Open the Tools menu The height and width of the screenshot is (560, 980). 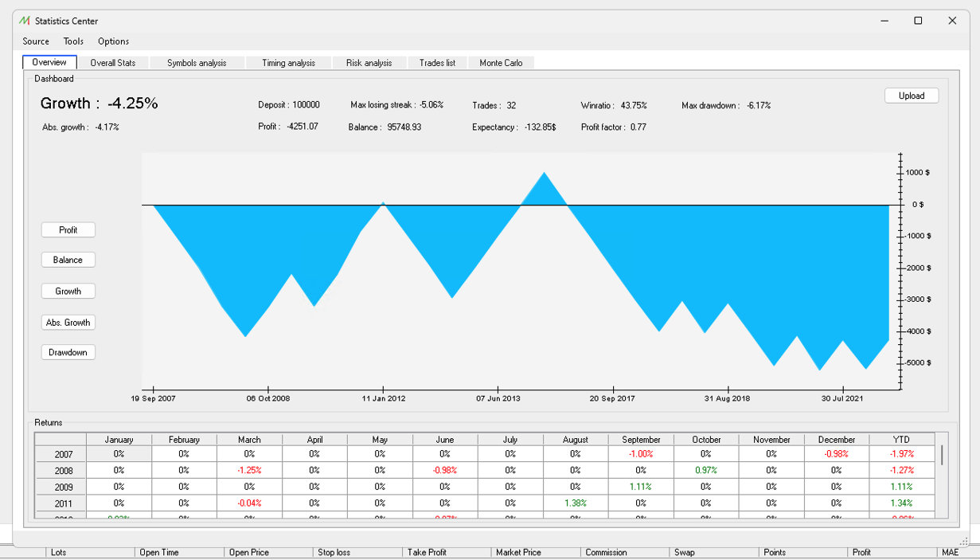73,41
